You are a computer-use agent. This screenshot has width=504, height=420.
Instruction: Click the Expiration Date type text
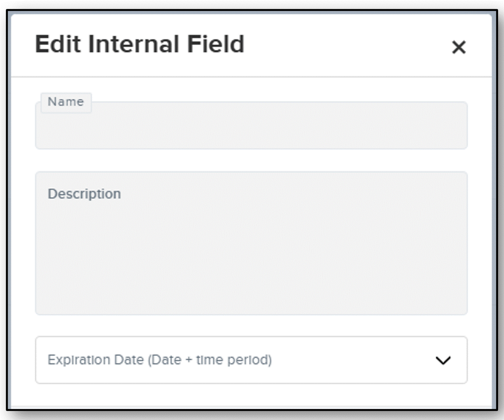(159, 360)
